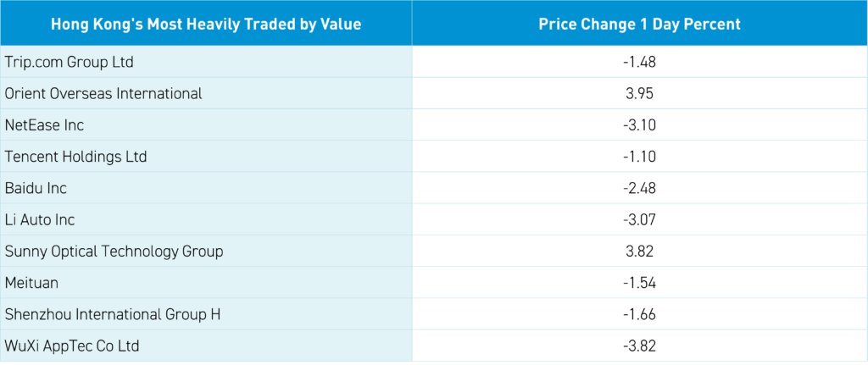
Task: Select the Li Auto Inc row
Action: tap(40, 219)
